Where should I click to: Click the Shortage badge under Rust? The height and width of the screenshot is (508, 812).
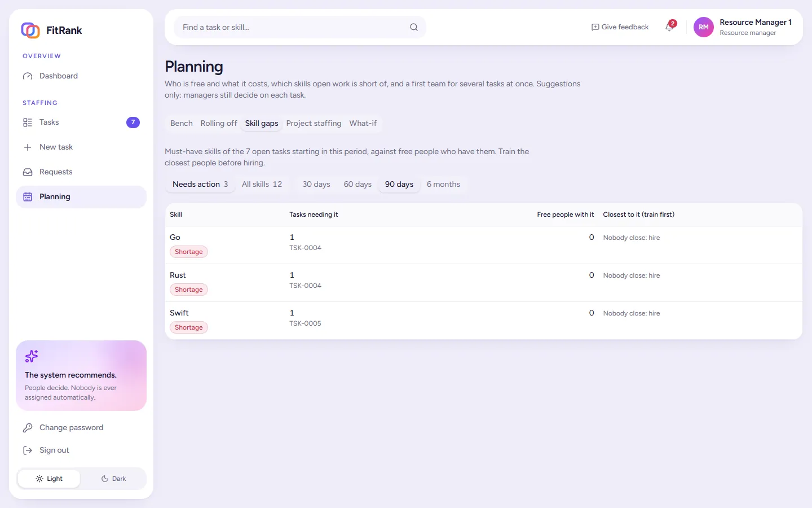coord(189,290)
